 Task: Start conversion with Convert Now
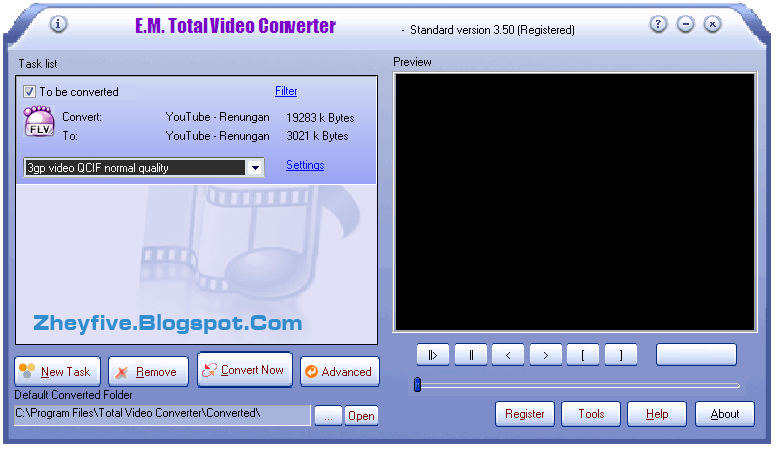click(x=244, y=369)
